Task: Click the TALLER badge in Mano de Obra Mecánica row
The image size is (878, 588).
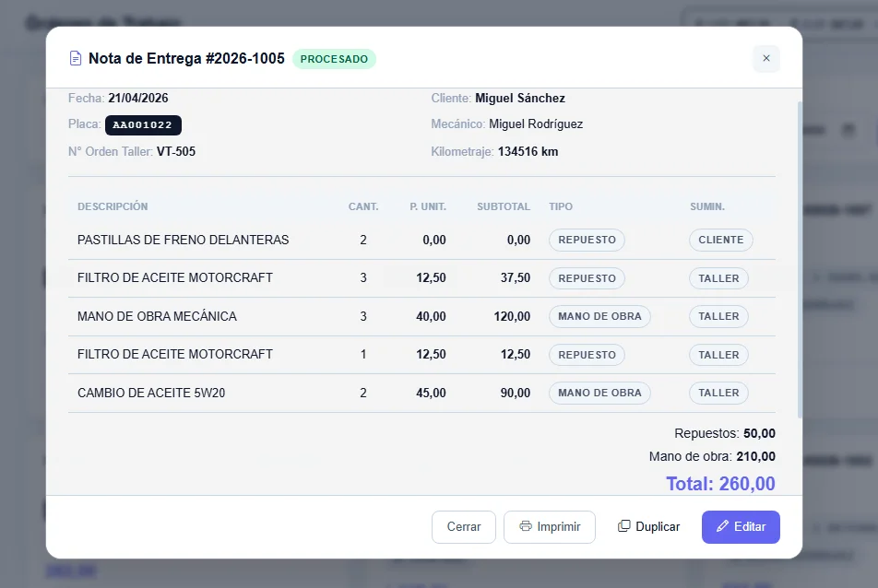Action: click(x=718, y=316)
